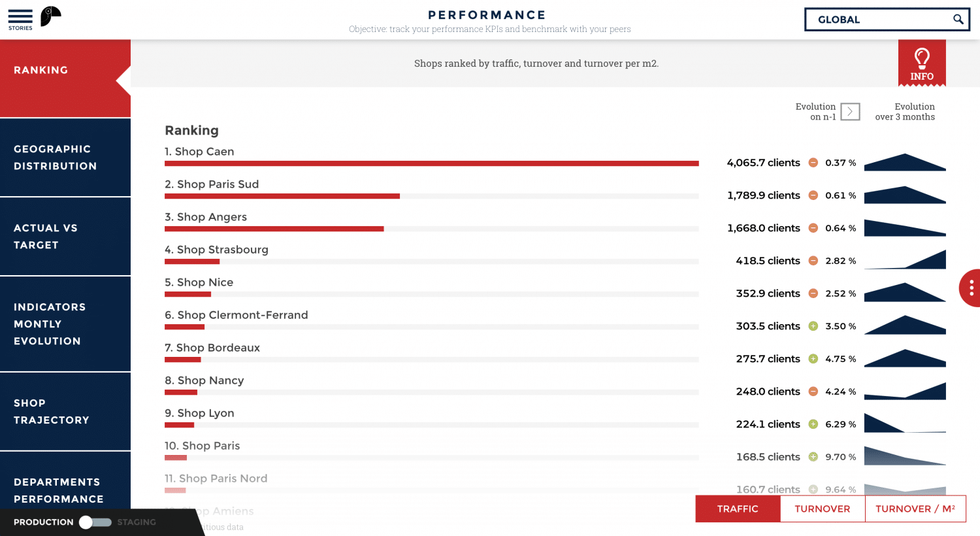Screen dimensions: 980x536
Task: Open the Geographic Distribution section
Action: coord(65,158)
